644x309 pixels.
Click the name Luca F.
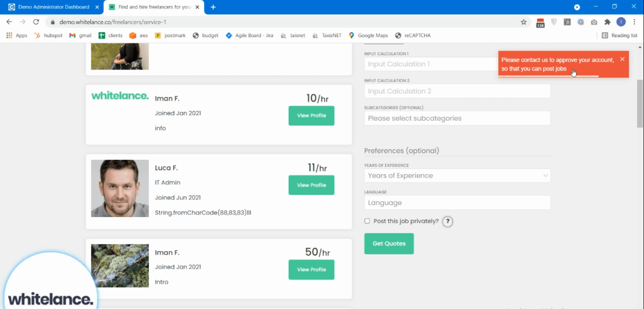pos(166,168)
